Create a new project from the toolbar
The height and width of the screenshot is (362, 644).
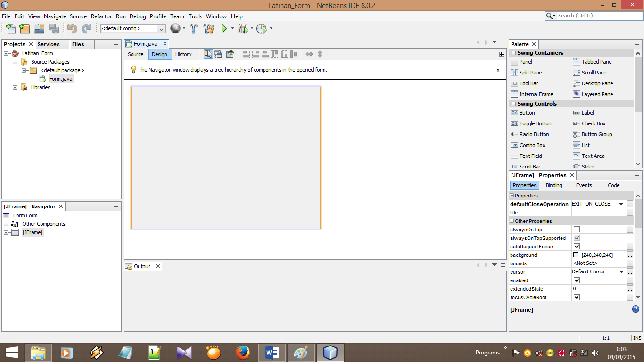(x=24, y=29)
